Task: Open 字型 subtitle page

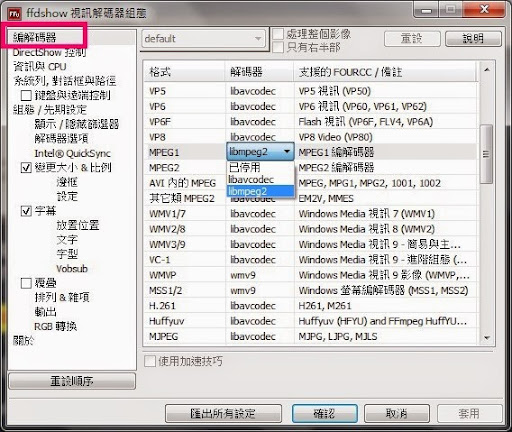Action: pos(67,254)
